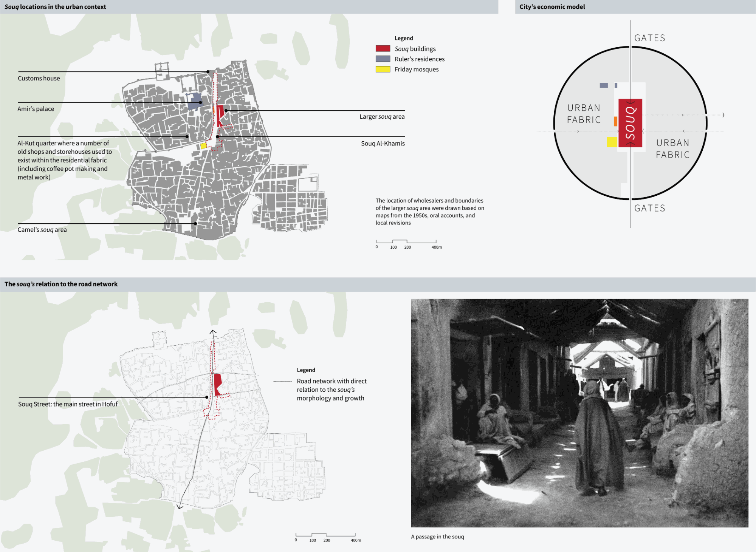Viewport: 756px width, 552px height.
Task: Click the Souq Al-Khamis label
Action: point(383,144)
